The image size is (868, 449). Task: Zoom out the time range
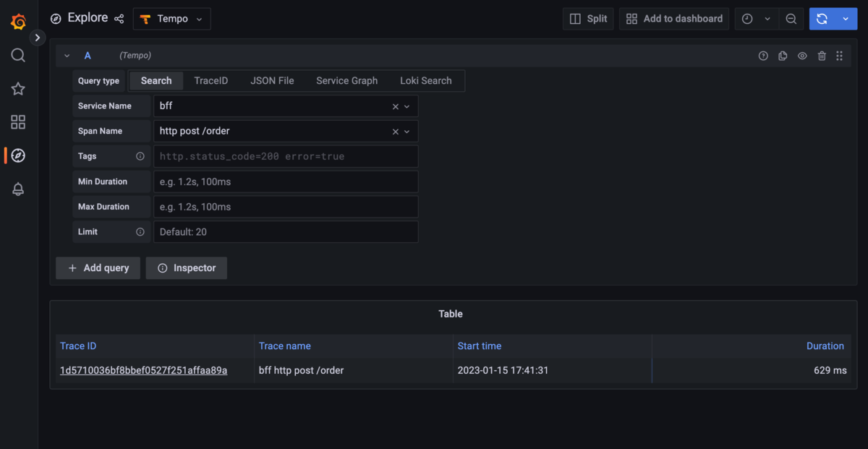tap(791, 19)
